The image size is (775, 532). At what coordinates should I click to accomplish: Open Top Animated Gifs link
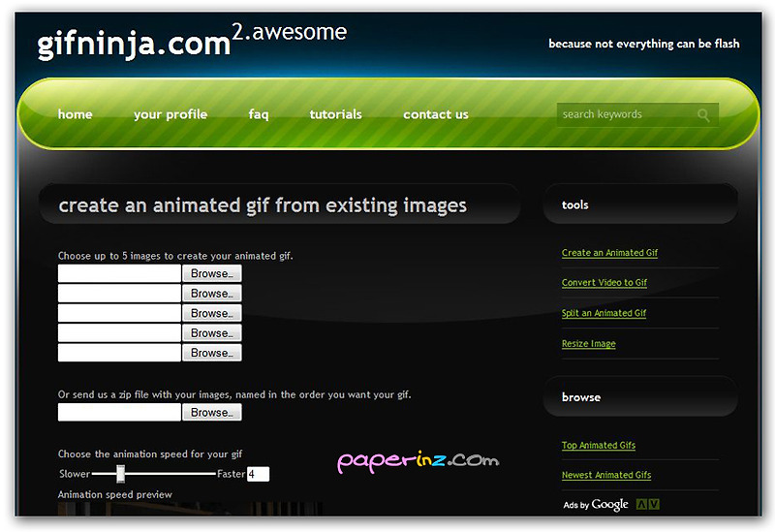tap(598, 445)
